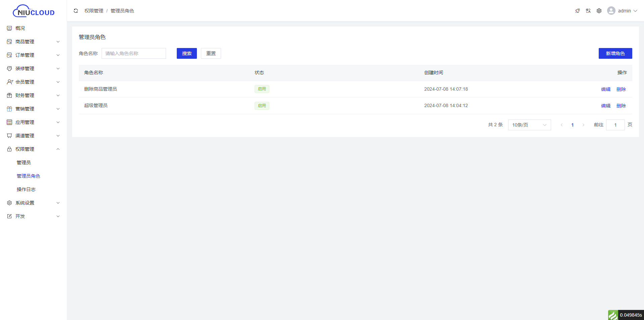Image resolution: width=644 pixels, height=320 pixels.
Task: Click the 营销管理 gift icon
Action: [9, 109]
